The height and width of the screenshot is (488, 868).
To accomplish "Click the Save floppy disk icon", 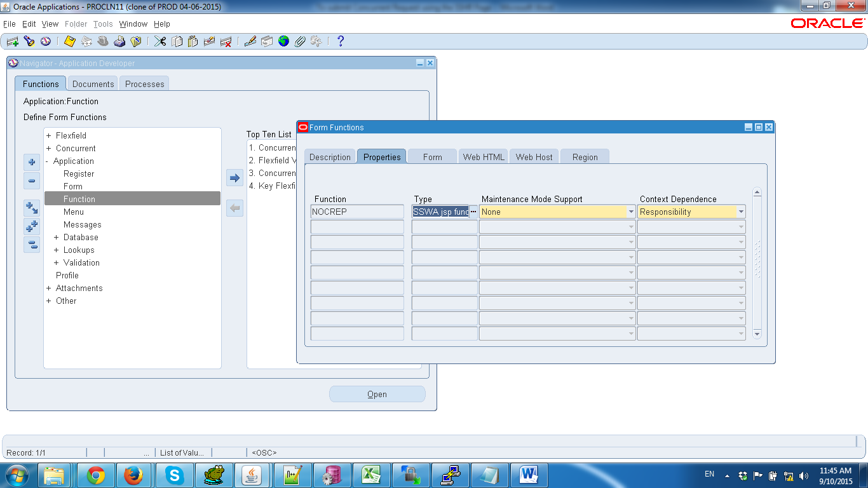I will tap(70, 41).
